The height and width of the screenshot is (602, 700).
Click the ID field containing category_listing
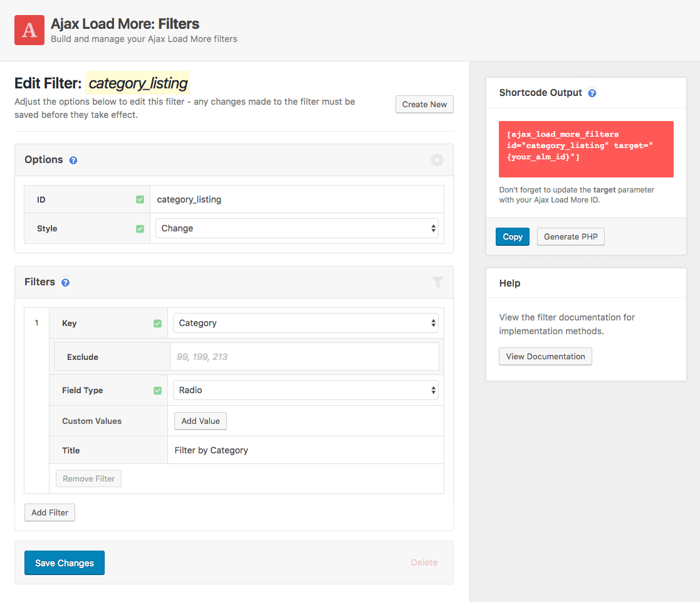pos(297,199)
